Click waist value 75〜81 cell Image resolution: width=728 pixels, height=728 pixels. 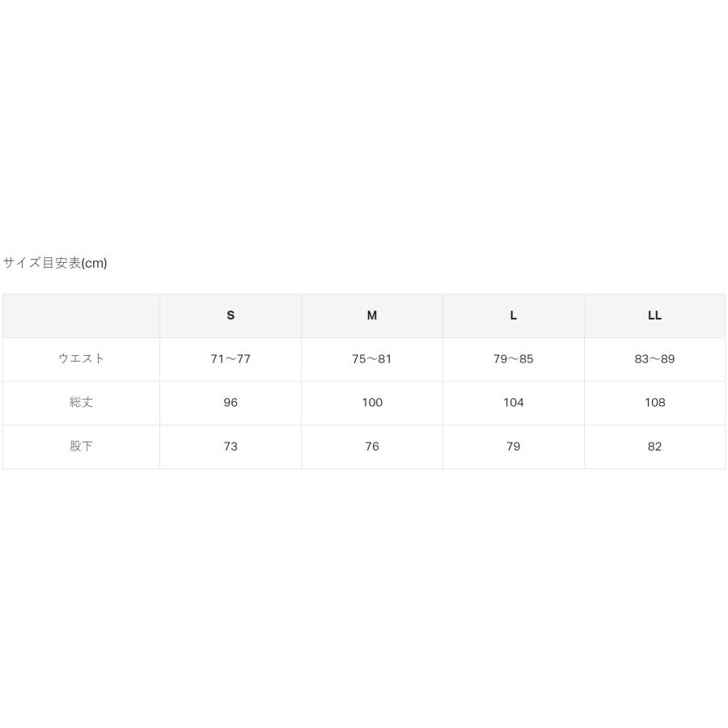coord(372,359)
